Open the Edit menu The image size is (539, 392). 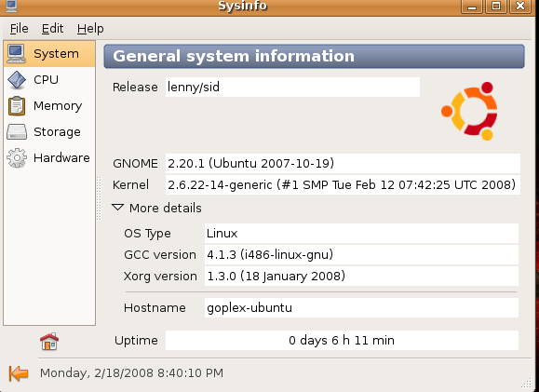click(52, 29)
